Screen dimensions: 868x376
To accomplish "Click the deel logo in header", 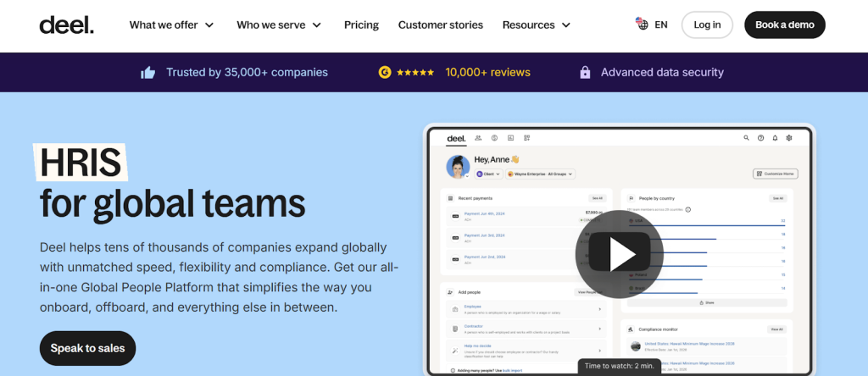I will click(x=66, y=25).
